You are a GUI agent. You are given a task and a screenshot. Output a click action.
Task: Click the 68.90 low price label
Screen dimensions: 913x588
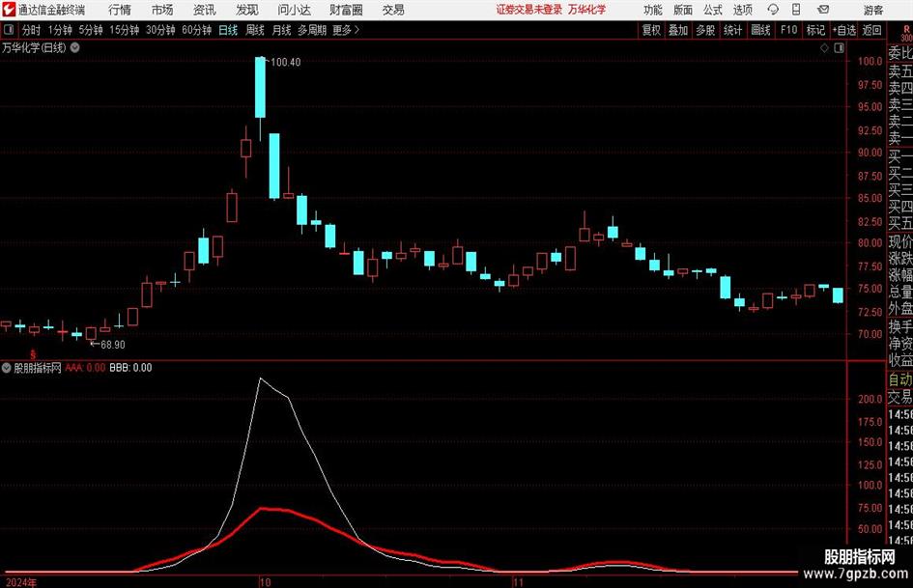click(x=113, y=345)
